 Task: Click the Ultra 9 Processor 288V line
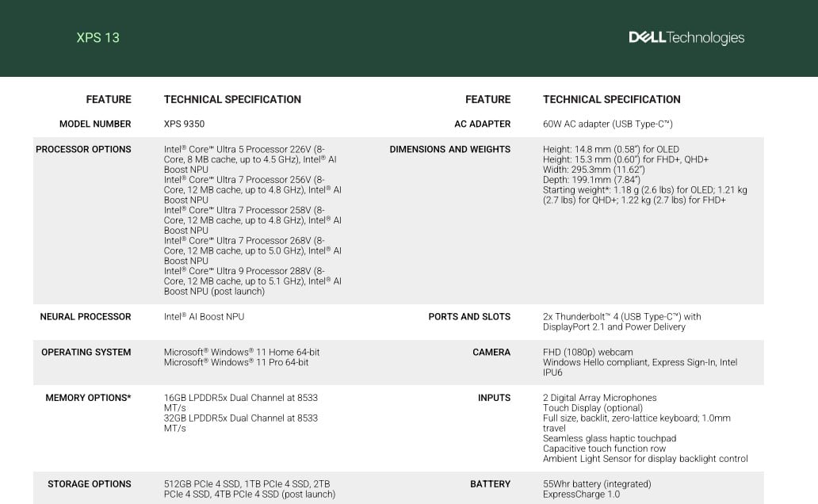(244, 271)
